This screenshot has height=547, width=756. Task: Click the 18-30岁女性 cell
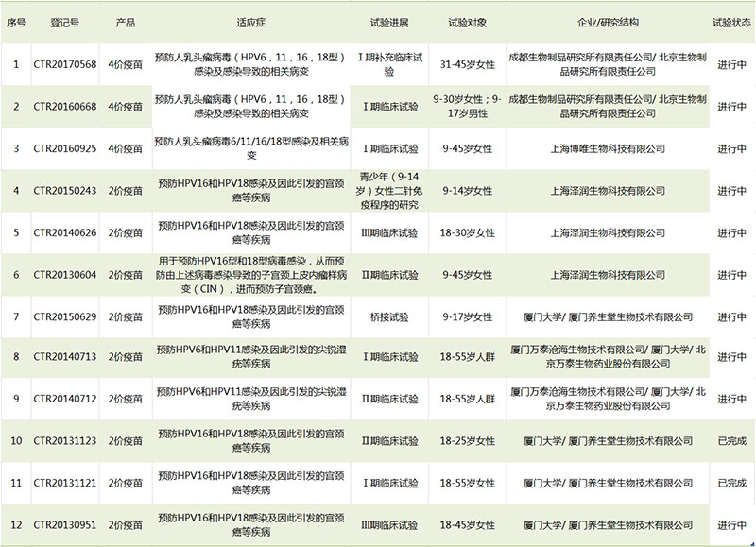pyautogui.click(x=467, y=232)
